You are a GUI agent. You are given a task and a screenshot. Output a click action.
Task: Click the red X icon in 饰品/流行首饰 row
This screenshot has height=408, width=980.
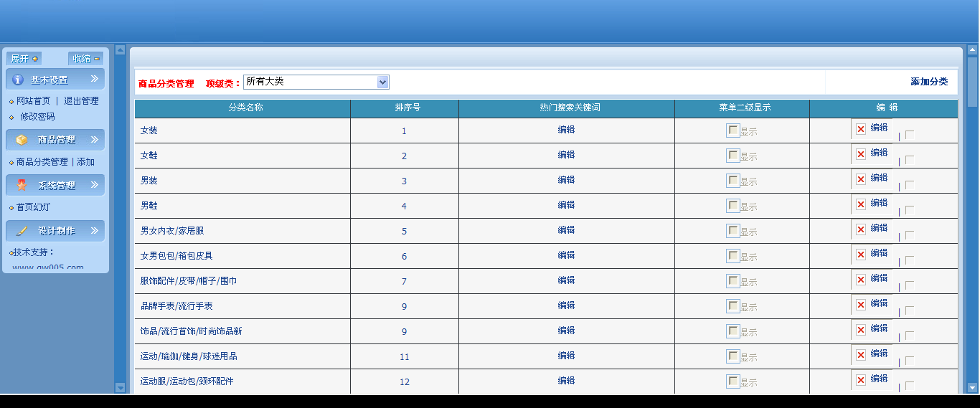tap(861, 330)
